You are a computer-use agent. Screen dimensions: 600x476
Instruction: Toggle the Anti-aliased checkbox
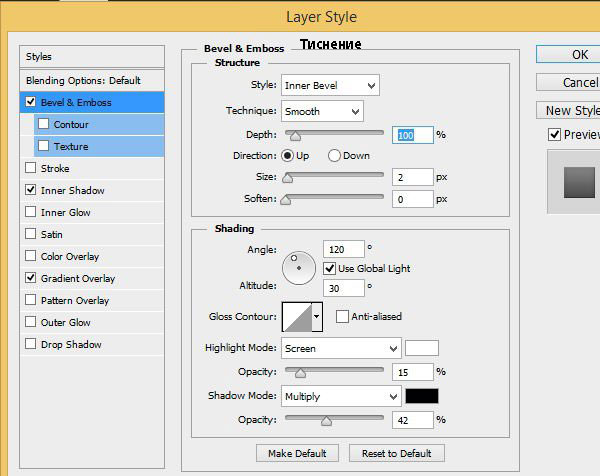point(343,317)
